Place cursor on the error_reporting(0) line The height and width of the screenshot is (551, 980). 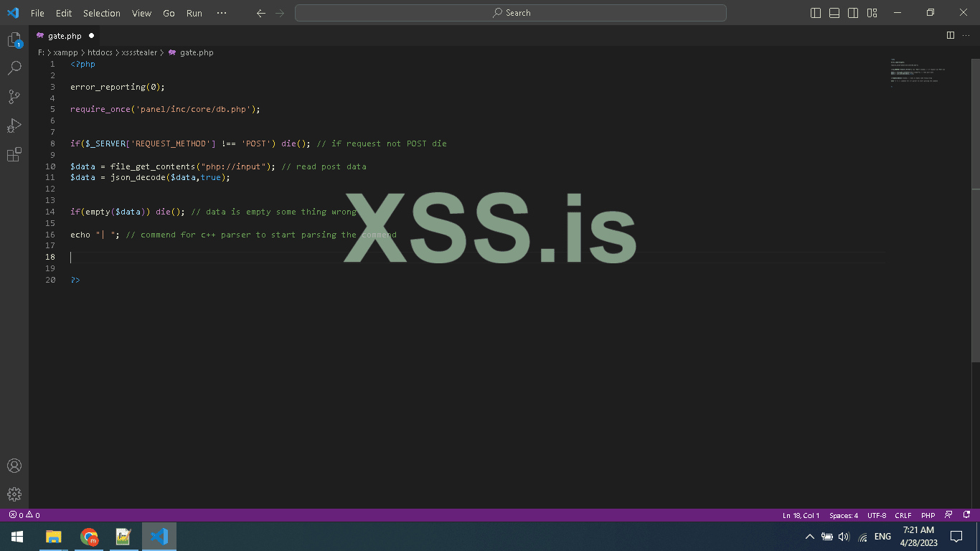coord(118,87)
